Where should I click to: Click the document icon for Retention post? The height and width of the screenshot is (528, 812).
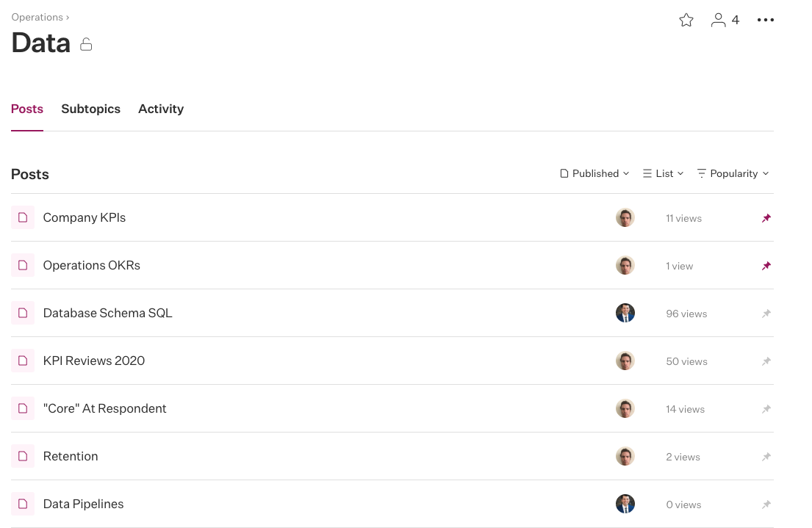23,456
